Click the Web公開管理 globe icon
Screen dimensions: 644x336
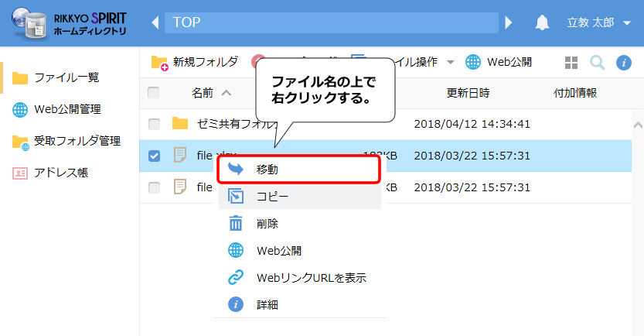(x=20, y=110)
